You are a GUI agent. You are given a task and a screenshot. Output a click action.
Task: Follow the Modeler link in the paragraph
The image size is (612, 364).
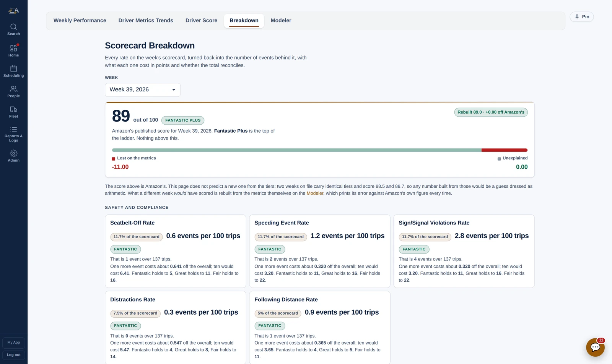(315, 193)
